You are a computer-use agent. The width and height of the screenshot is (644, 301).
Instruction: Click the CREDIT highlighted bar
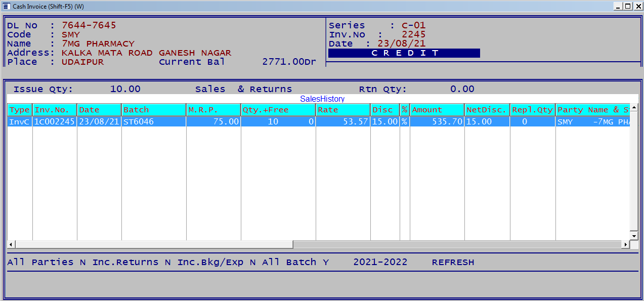click(x=404, y=53)
